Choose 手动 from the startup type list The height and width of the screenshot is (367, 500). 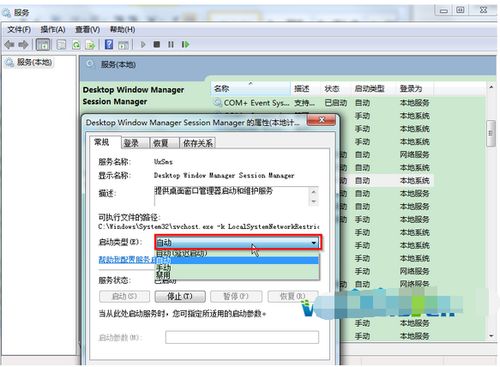point(237,268)
